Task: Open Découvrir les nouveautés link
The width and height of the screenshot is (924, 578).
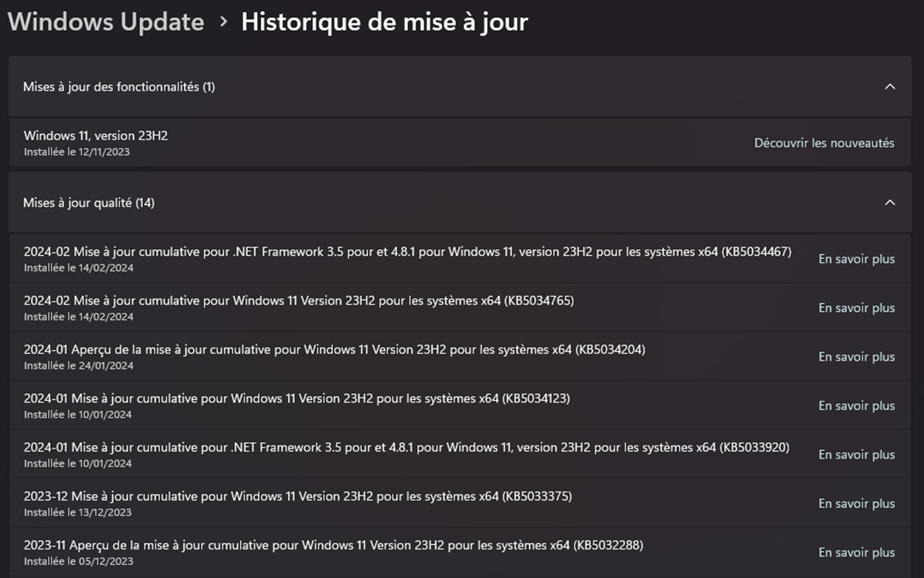Action: tap(824, 143)
